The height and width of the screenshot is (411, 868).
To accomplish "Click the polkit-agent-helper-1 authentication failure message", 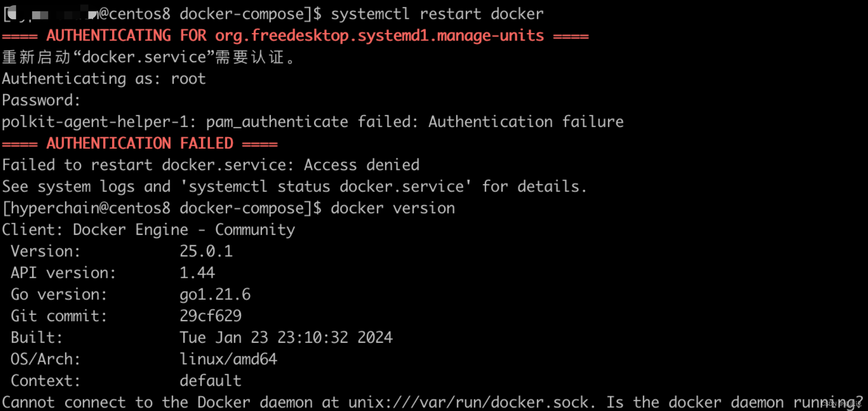I will (313, 122).
